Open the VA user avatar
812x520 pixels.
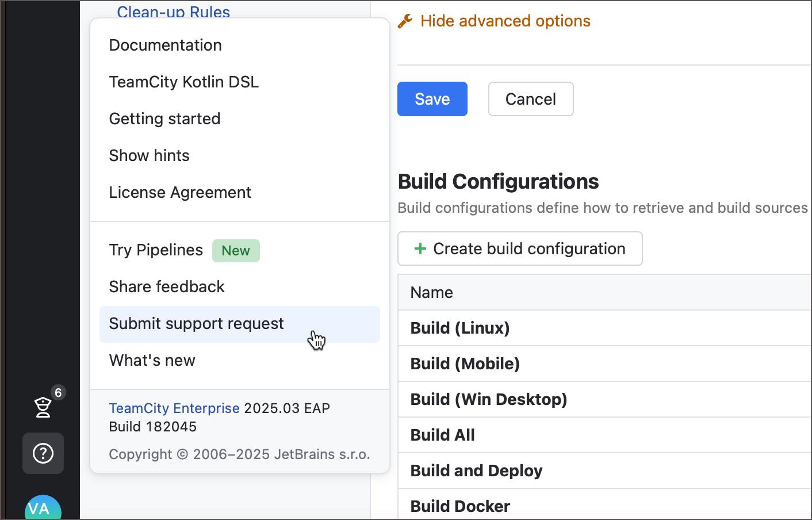tap(43, 508)
